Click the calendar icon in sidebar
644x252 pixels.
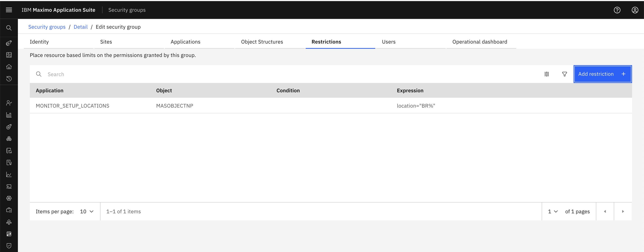(x=9, y=234)
